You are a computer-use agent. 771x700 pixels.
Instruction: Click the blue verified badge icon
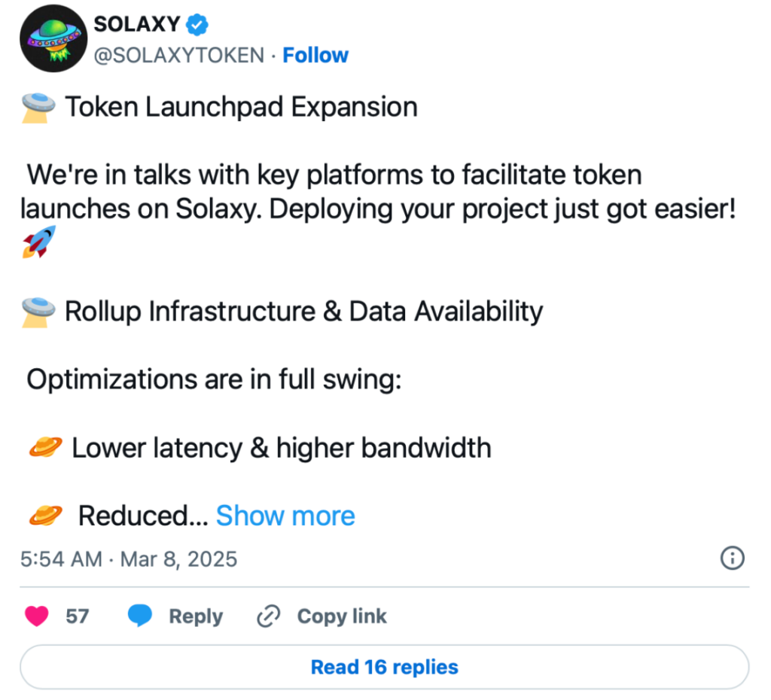tap(197, 25)
